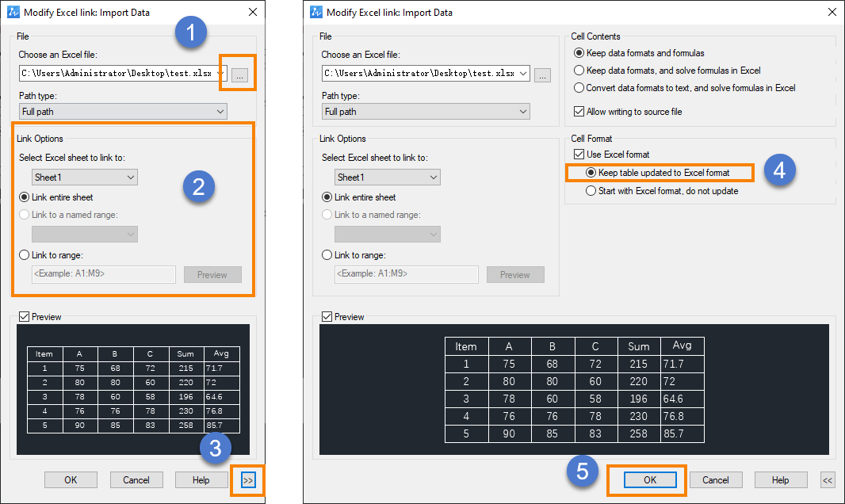
Task: Click range input field in left dialog
Action: pos(104,274)
